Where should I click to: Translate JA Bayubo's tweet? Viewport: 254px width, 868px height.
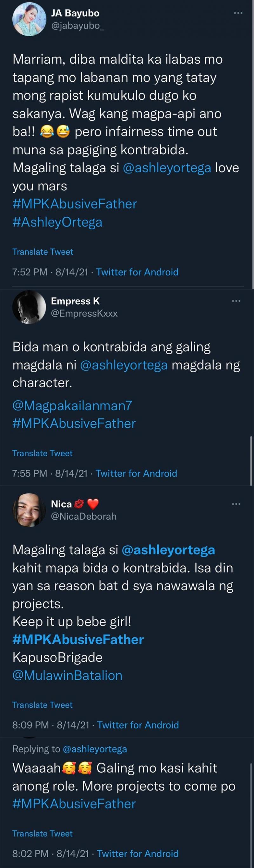[x=43, y=252]
